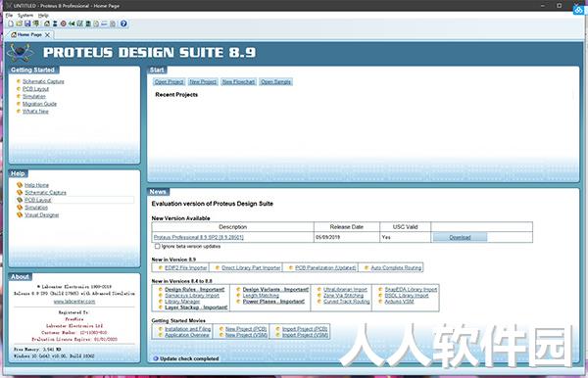Image resolution: width=588 pixels, height=378 pixels.
Task: Open the Migration Guide link
Action: 39,104
